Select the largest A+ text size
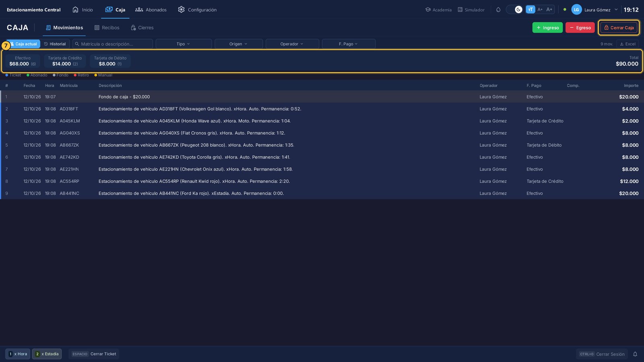This screenshot has height=362, width=644. tap(549, 10)
